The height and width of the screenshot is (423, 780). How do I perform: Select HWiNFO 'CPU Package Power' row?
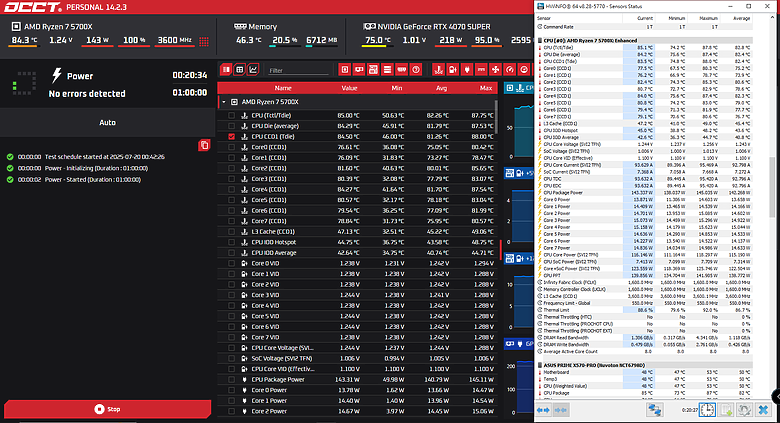coord(645,193)
